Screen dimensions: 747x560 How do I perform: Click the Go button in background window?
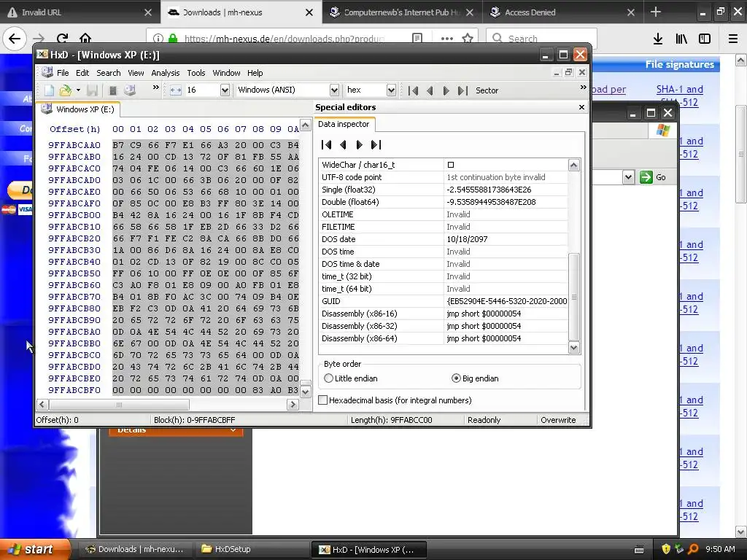654,178
